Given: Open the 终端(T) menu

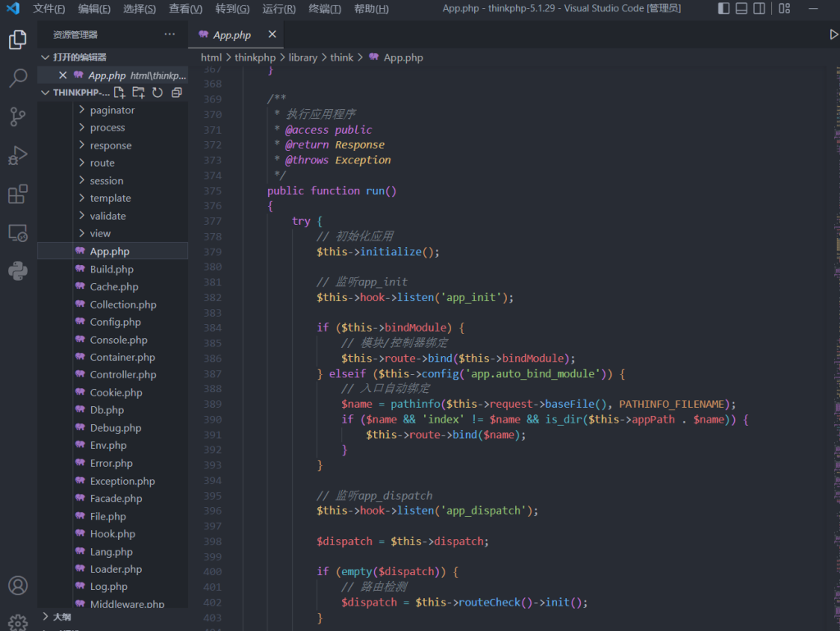Looking at the screenshot, I should (325, 9).
